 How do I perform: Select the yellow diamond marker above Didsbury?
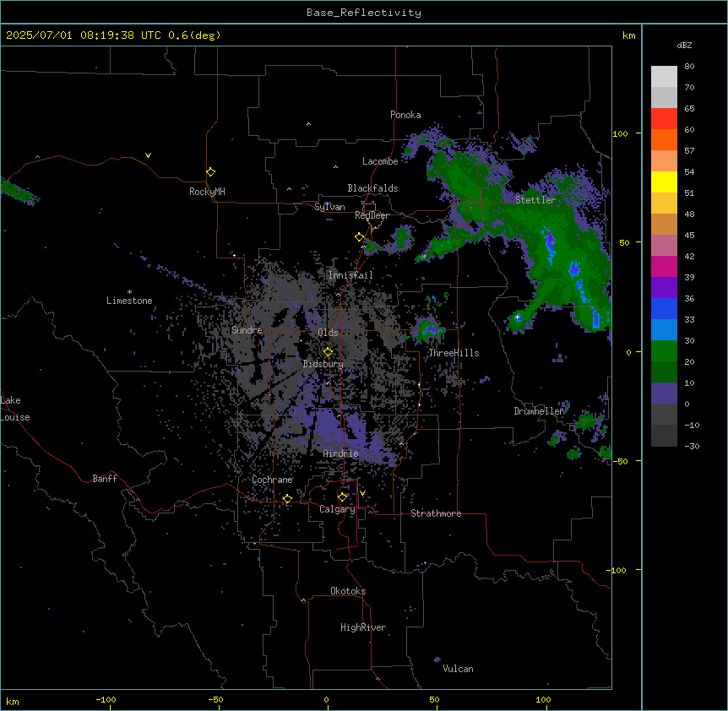328,351
